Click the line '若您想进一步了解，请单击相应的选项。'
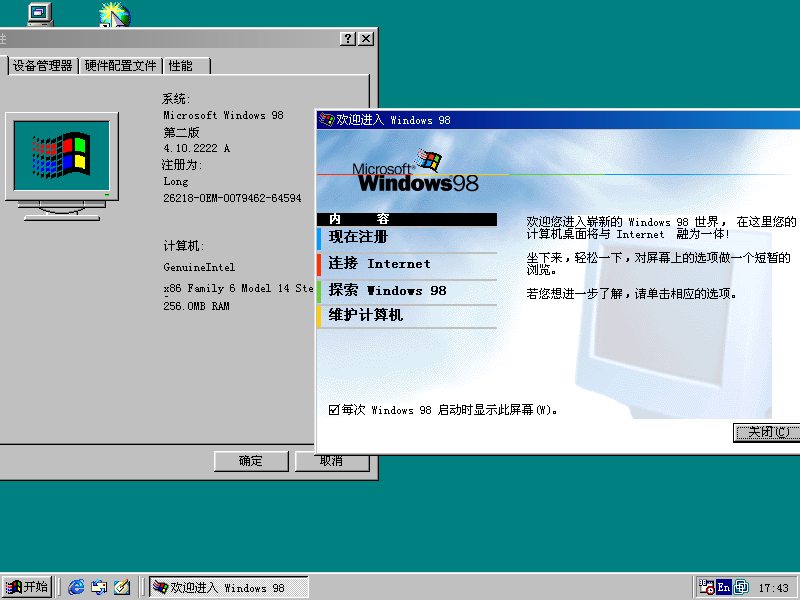This screenshot has width=800, height=600. point(632,294)
